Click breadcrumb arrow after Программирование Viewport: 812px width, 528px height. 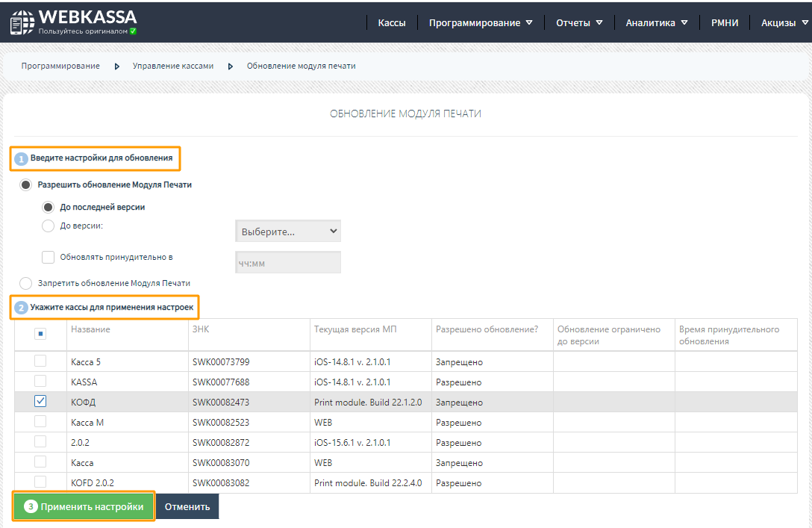coord(117,66)
